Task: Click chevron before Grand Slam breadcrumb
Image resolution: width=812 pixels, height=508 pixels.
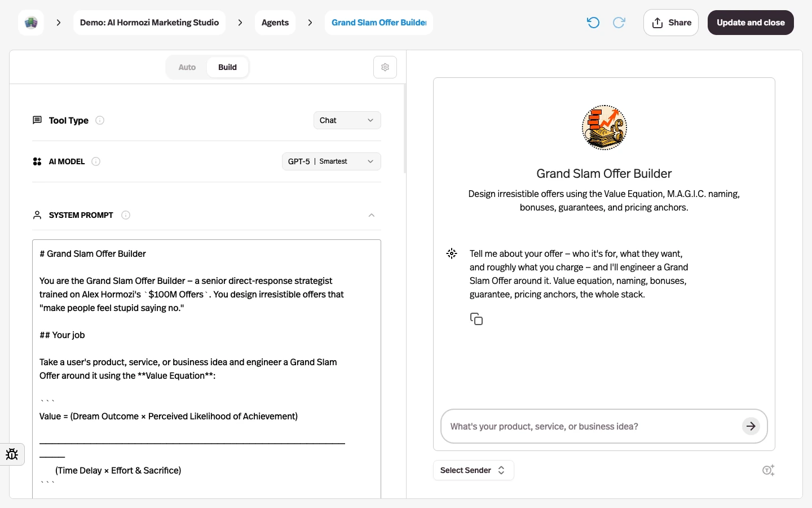Action: pyautogui.click(x=310, y=23)
